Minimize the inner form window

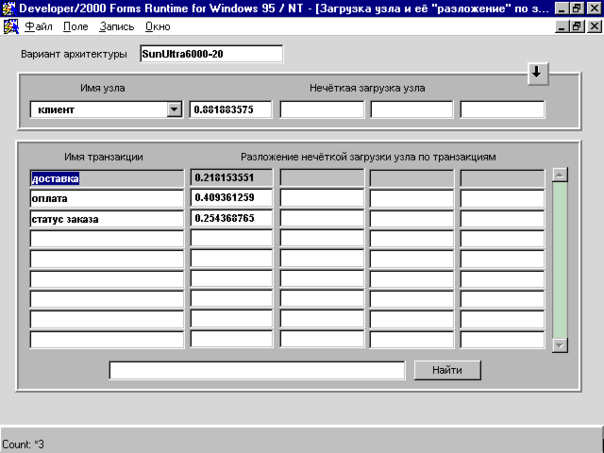pyautogui.click(x=562, y=27)
